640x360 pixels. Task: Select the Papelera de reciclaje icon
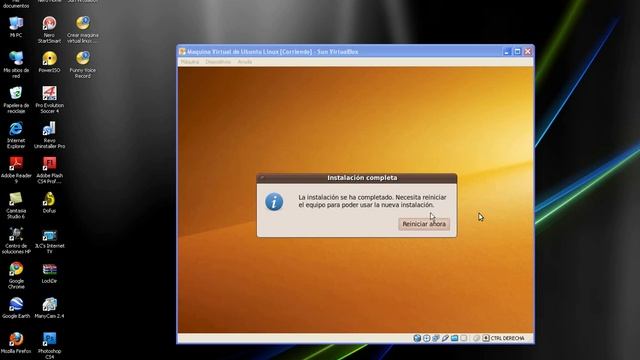tap(16, 100)
